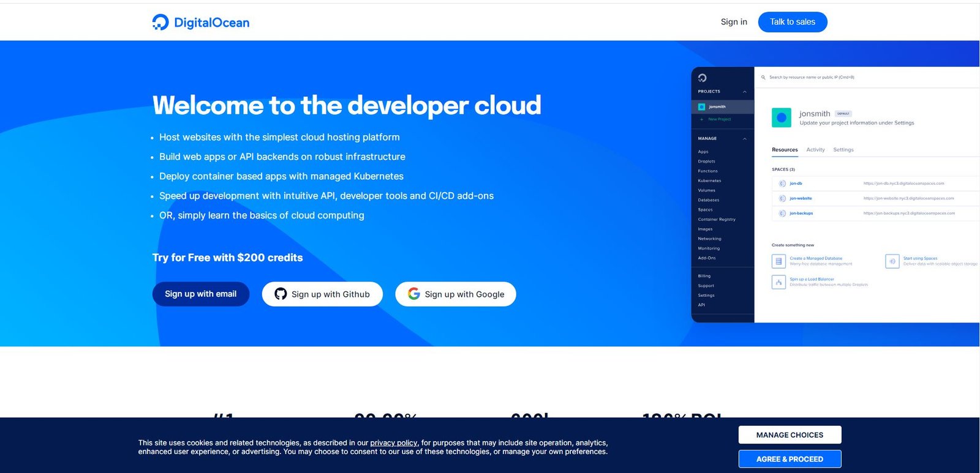Click the Google G logo icon
Viewport: 980px width, 473px height.
pos(414,294)
